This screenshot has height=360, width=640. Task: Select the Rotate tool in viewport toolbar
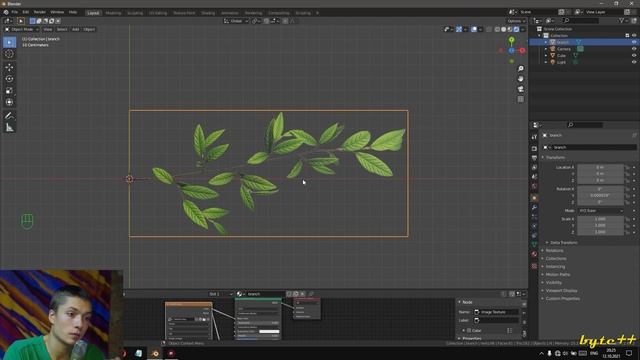click(x=9, y=79)
